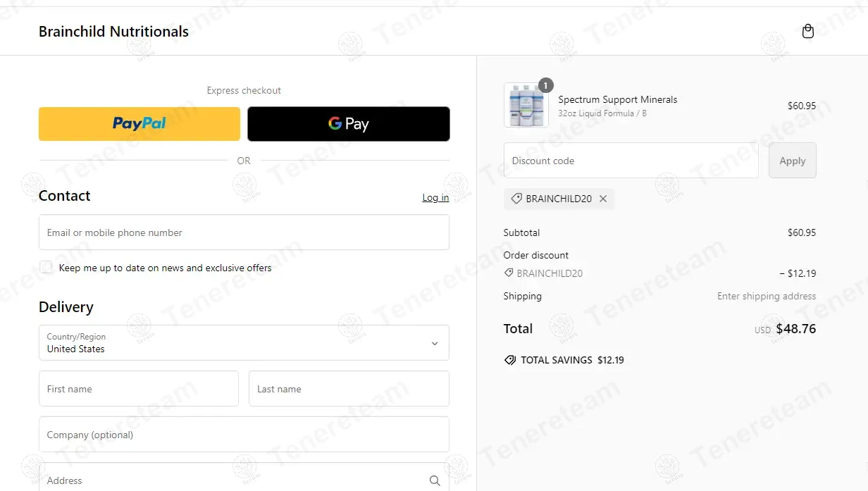Focus the Company (optional) field
The width and height of the screenshot is (868, 491).
coord(244,435)
